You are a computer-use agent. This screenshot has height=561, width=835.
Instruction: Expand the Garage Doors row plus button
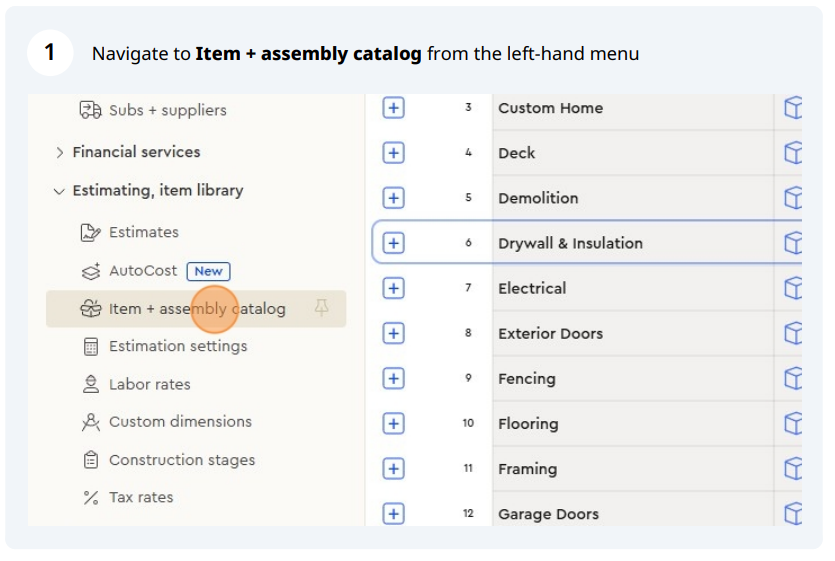[x=394, y=514]
